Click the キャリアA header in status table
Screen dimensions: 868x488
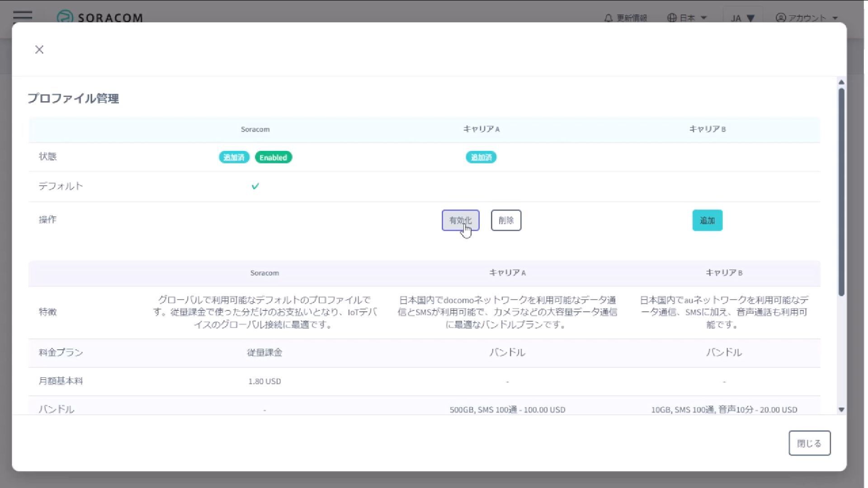[x=481, y=129]
